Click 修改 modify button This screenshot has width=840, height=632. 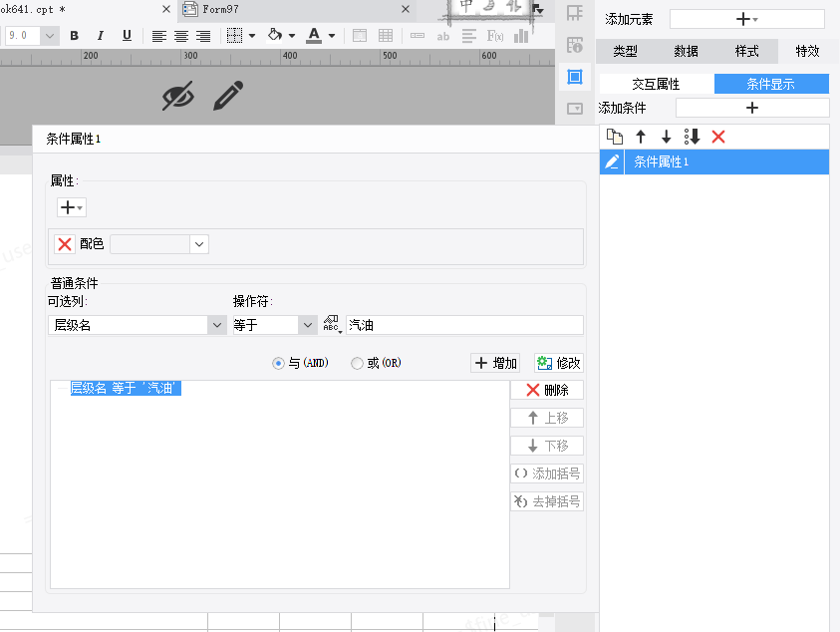pos(559,363)
